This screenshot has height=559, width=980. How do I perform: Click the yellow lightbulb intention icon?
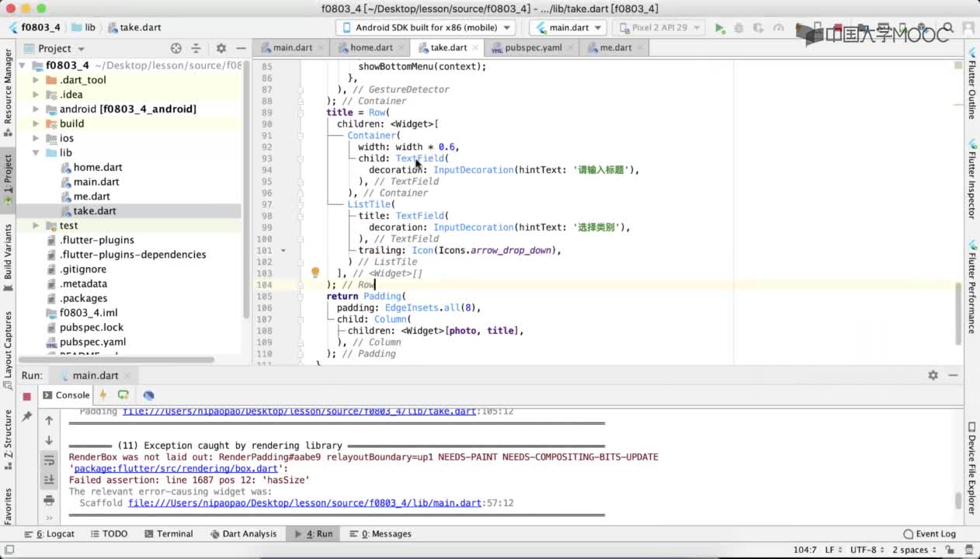click(x=315, y=273)
